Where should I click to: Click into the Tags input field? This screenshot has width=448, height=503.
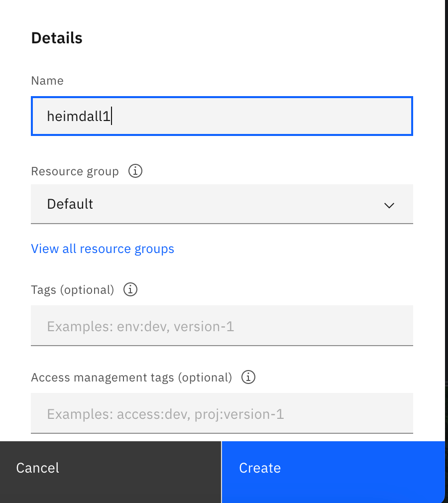[222, 326]
